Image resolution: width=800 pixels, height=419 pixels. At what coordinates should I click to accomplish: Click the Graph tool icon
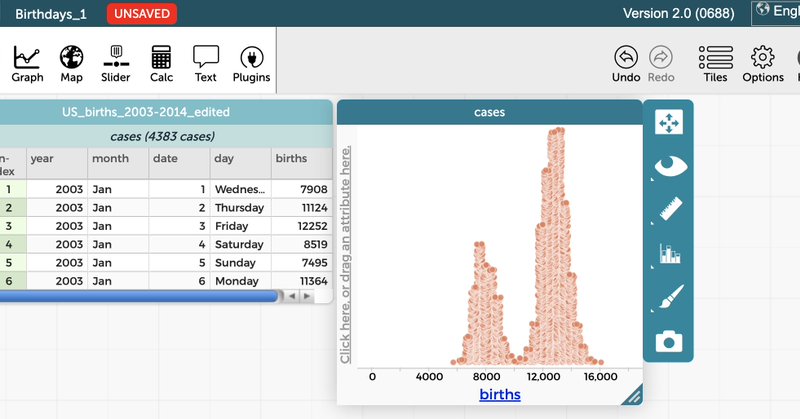[27, 64]
